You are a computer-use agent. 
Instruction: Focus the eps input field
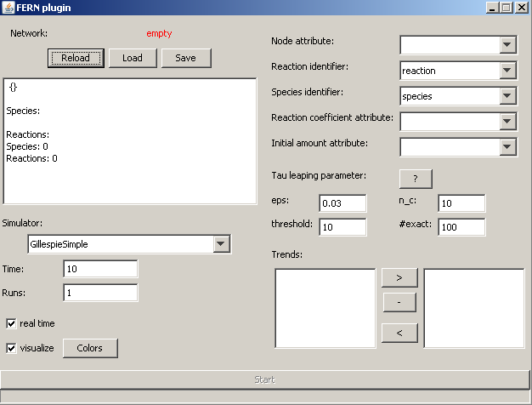[x=342, y=203]
